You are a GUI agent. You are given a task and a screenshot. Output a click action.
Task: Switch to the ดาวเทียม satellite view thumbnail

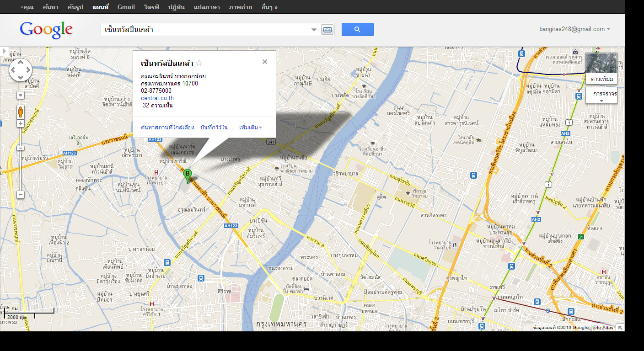coord(601,68)
